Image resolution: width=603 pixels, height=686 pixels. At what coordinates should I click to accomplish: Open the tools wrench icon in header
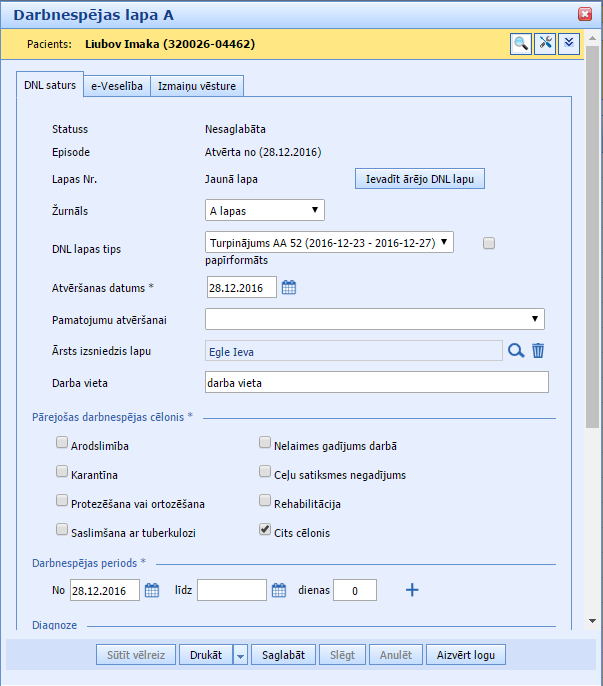coord(545,43)
